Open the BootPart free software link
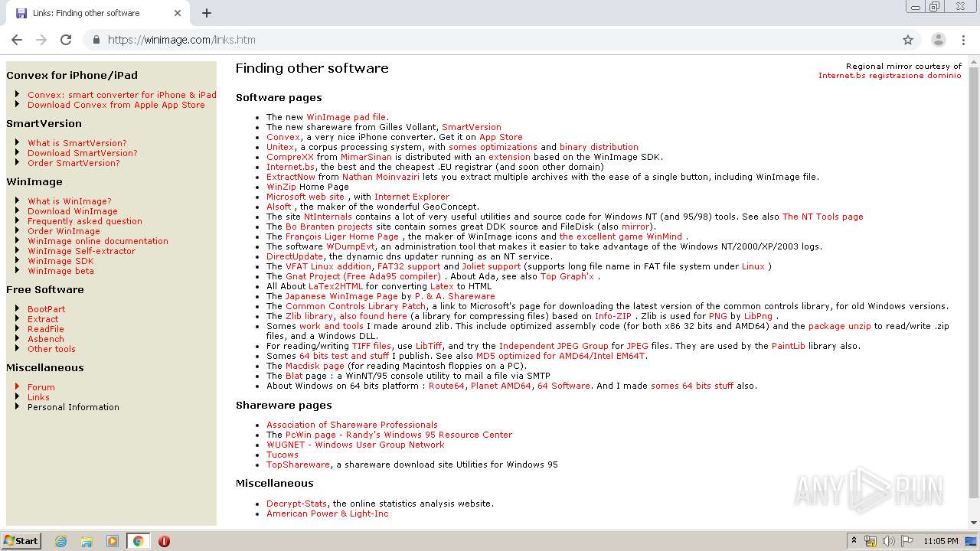The height and width of the screenshot is (551, 980). [x=46, y=309]
